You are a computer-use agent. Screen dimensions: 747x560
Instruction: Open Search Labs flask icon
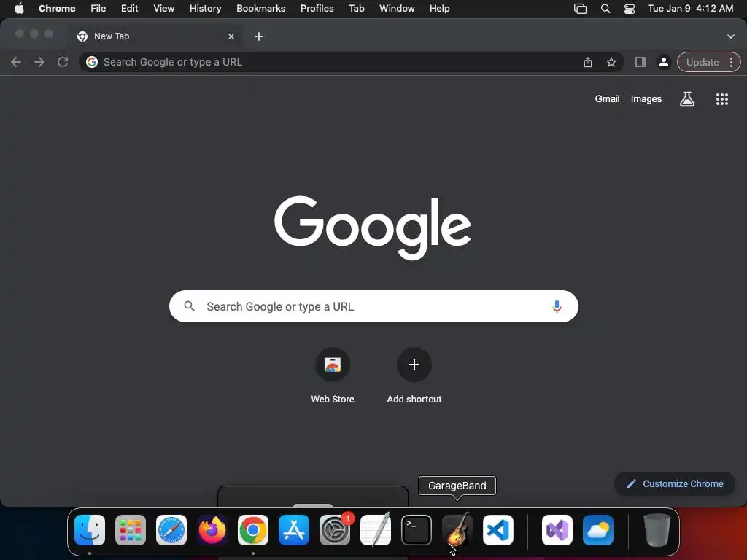[687, 99]
